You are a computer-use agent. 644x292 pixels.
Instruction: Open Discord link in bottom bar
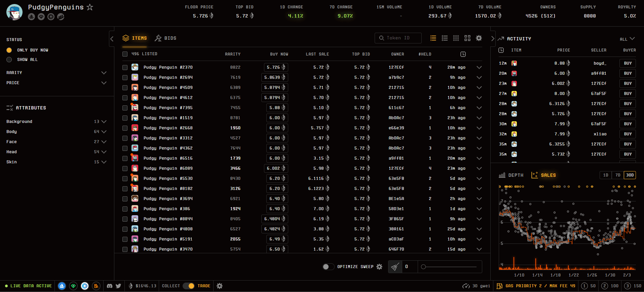[110, 286]
